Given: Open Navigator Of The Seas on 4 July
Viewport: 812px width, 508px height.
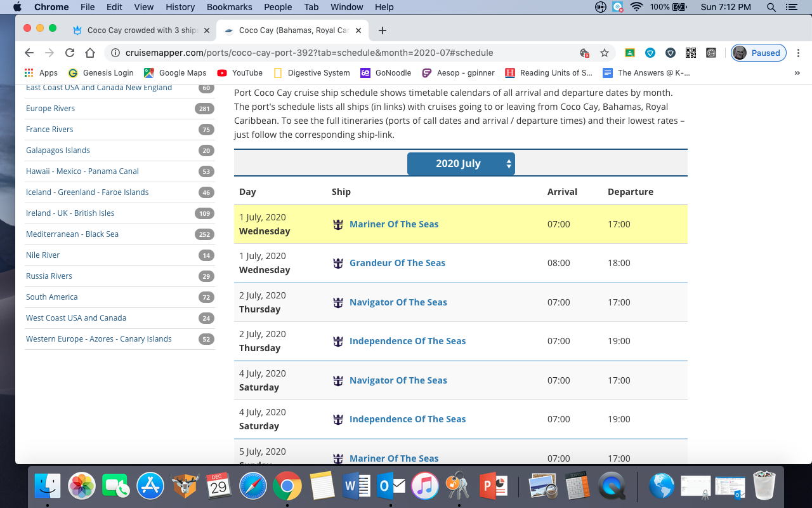Looking at the screenshot, I should (x=398, y=380).
